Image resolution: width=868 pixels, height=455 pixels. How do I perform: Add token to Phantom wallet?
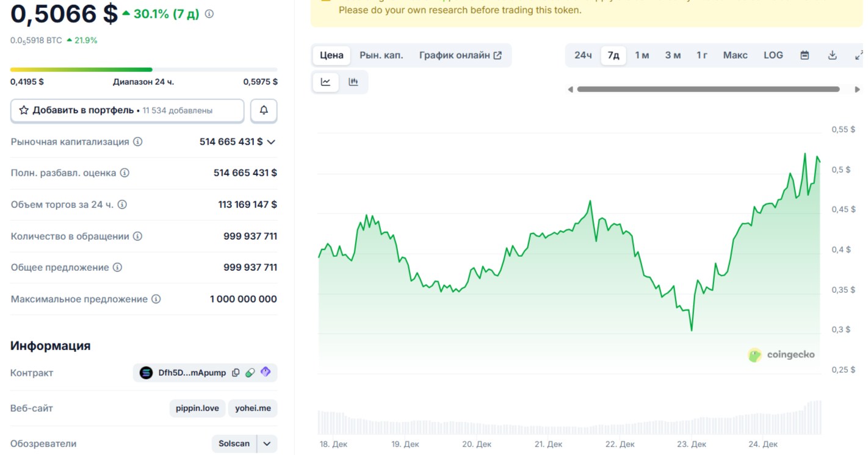coord(265,372)
